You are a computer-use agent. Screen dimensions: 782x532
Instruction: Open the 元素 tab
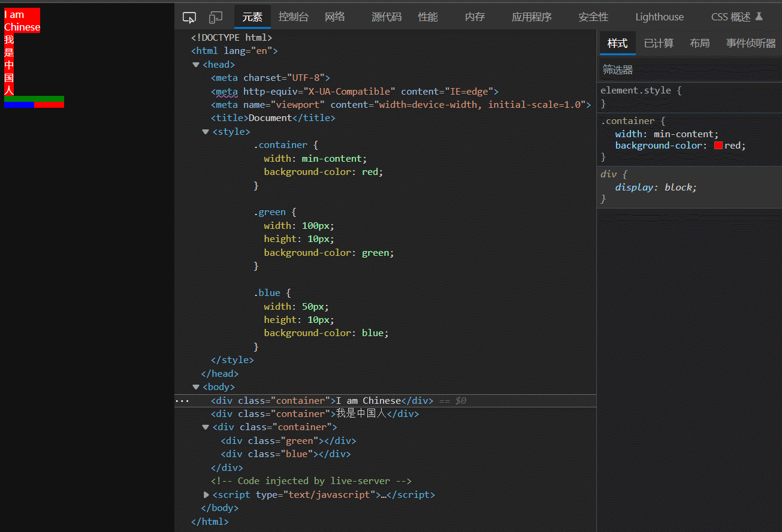coord(252,17)
